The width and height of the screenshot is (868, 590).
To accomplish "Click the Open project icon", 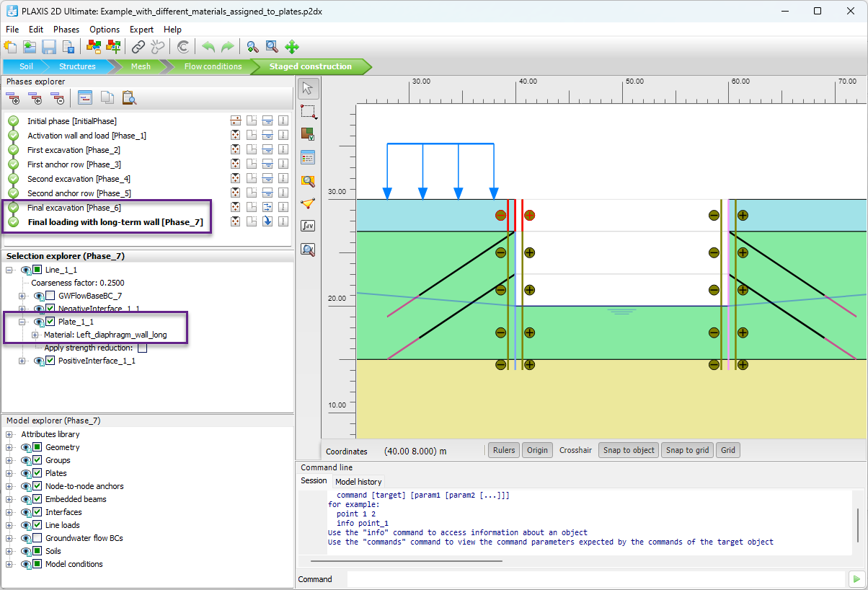I will (30, 47).
